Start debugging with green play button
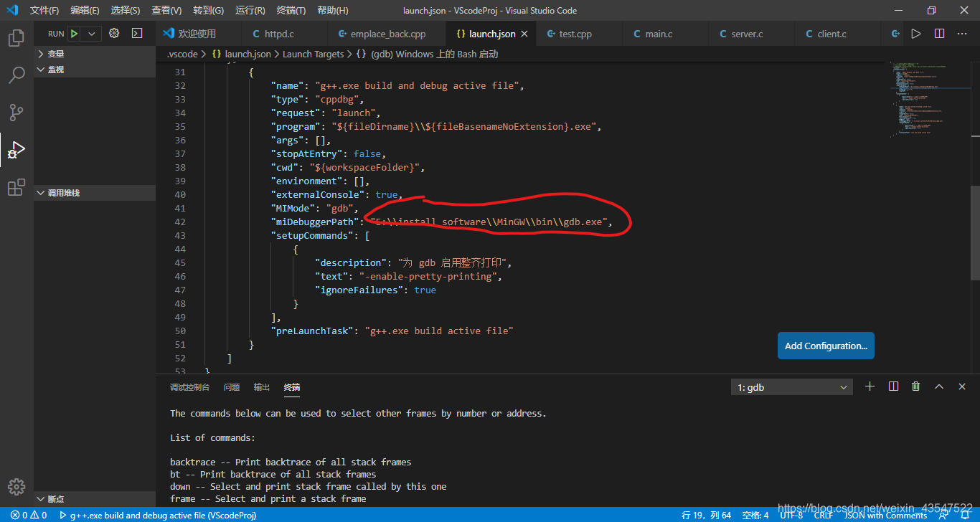 tap(74, 34)
